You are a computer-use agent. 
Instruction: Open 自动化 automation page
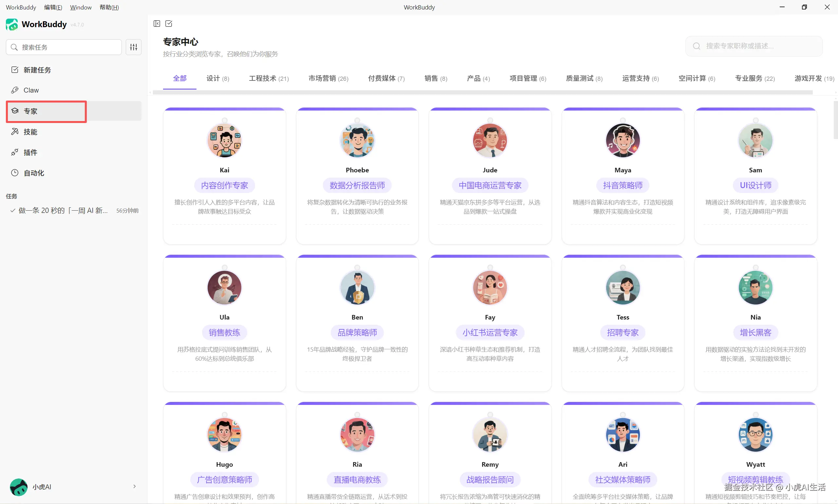(x=34, y=173)
